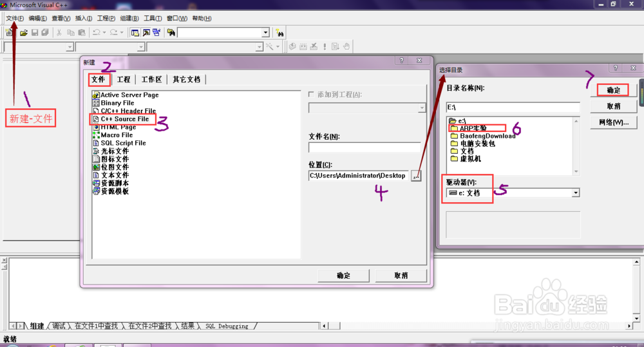Select the ARP实验 folder
644x347 pixels.
[x=469, y=128]
